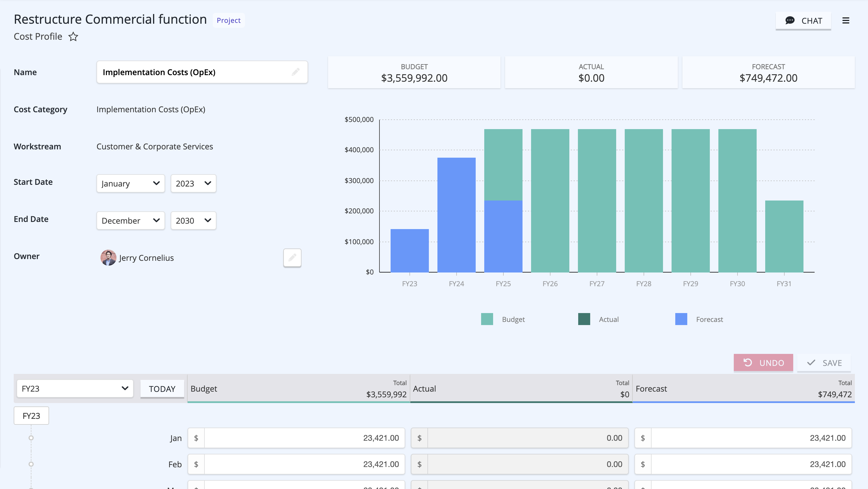Jump to current month with TODAY button
Viewport: 868px width, 489px height.
[x=162, y=388]
